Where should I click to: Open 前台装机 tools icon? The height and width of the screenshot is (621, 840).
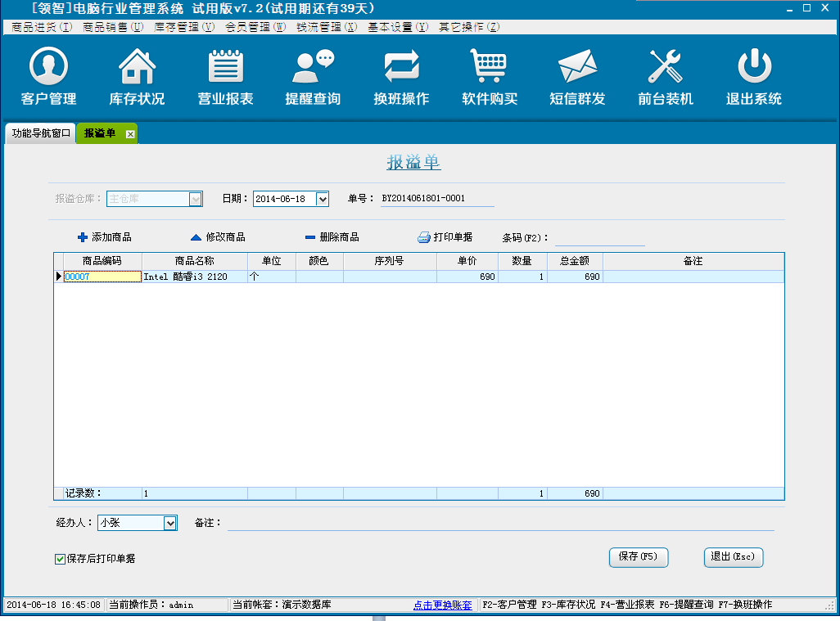coord(665,67)
